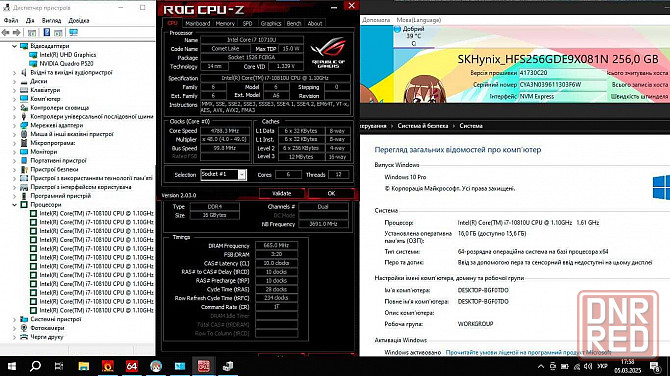Switch to AIDA64 taskbar icon
This screenshot has height=376, width=670.
[x=132, y=366]
